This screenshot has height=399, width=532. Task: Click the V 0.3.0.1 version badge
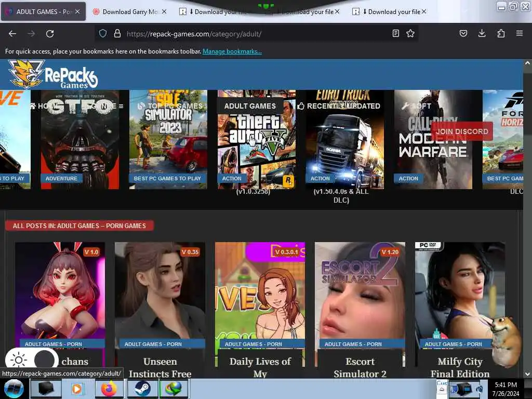[286, 252]
